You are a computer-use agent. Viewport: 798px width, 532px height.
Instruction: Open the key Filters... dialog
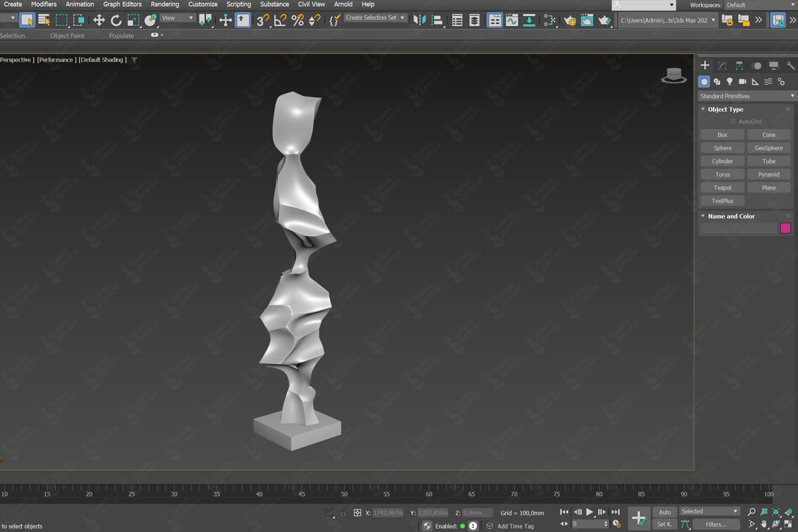pyautogui.click(x=716, y=524)
